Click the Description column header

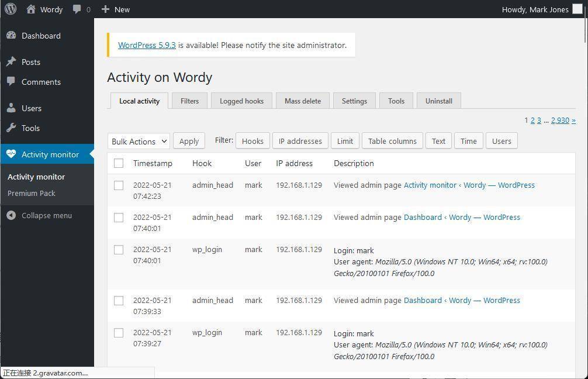click(354, 163)
